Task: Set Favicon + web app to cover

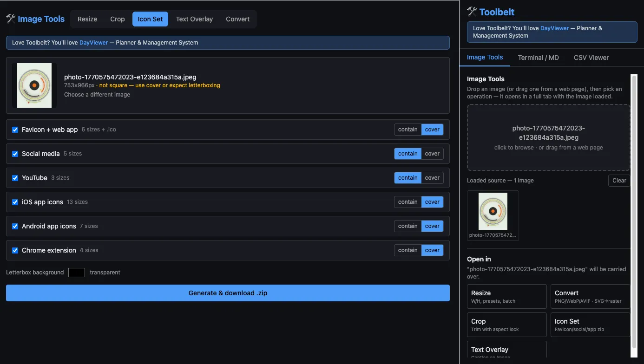Action: point(432,130)
